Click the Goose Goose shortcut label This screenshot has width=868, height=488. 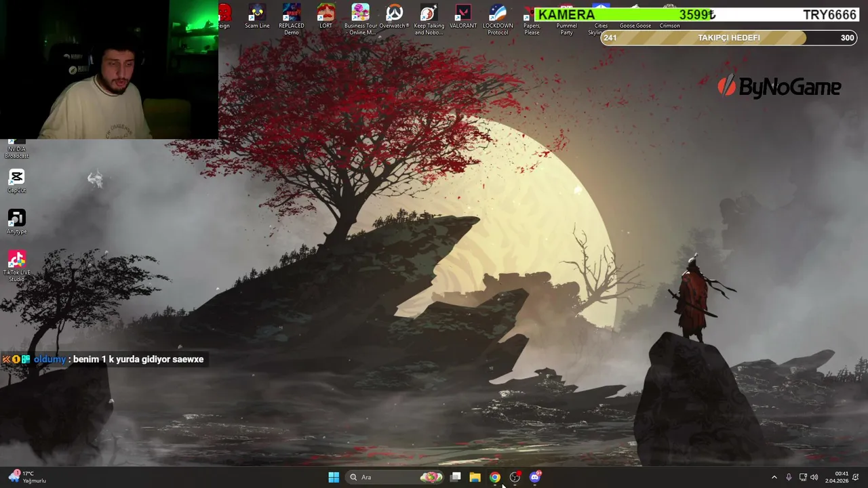(635, 26)
